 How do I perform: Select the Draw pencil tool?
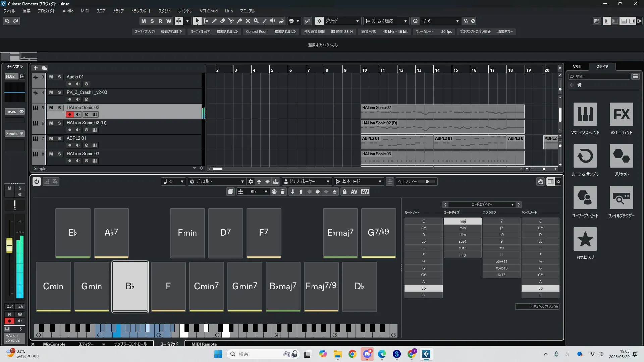(214, 21)
